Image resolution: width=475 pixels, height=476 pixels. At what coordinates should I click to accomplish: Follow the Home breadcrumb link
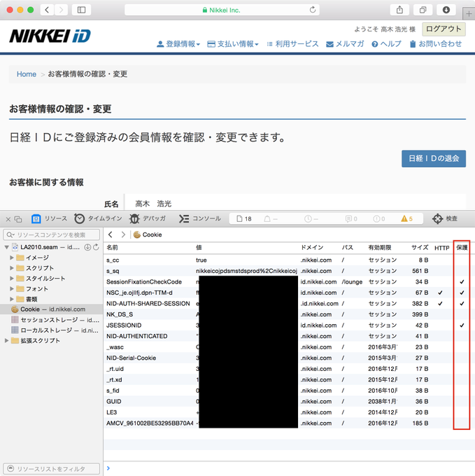coord(27,74)
